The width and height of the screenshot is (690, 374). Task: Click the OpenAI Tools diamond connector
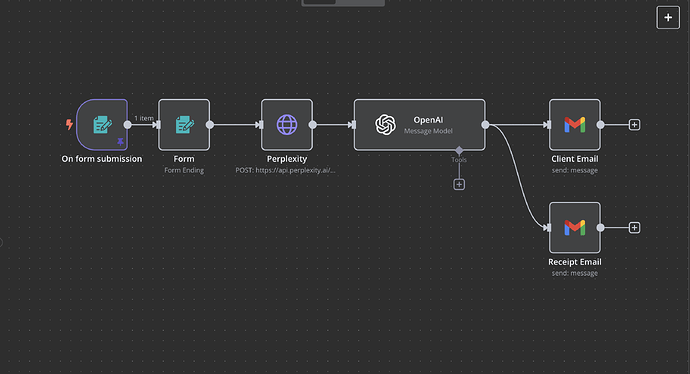click(459, 150)
